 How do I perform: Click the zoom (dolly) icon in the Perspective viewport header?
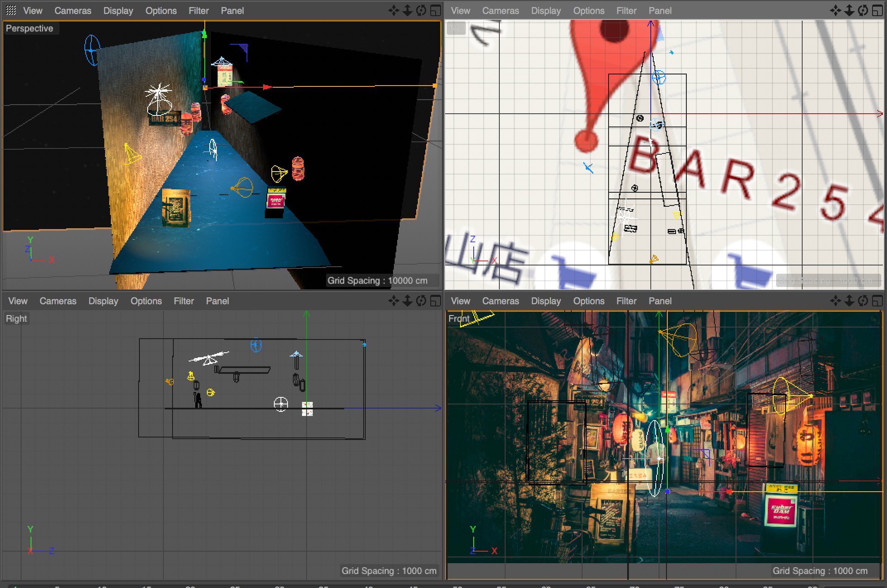(408, 11)
